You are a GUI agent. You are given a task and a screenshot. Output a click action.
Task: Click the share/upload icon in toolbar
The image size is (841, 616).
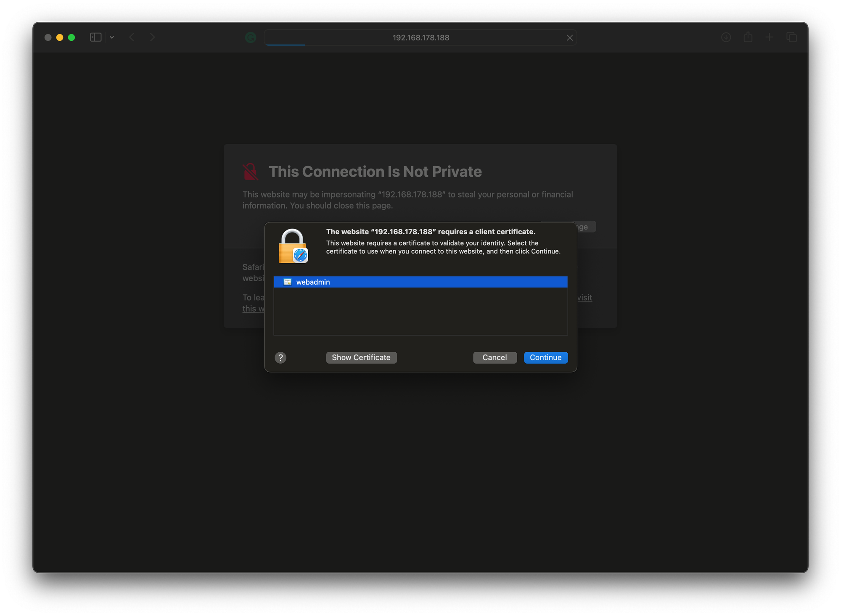(748, 37)
